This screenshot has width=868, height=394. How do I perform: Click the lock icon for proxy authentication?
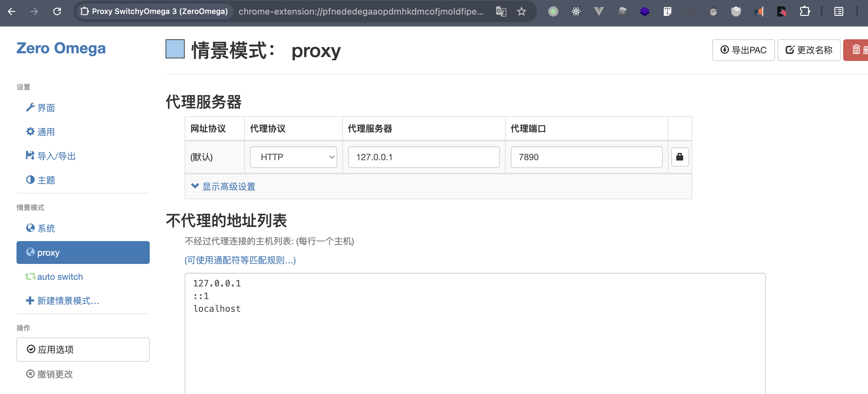[x=680, y=157]
